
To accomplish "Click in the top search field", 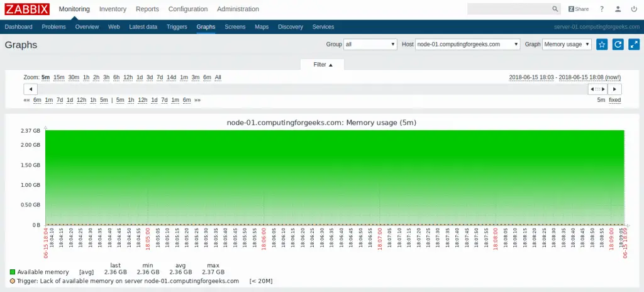I will click(509, 9).
